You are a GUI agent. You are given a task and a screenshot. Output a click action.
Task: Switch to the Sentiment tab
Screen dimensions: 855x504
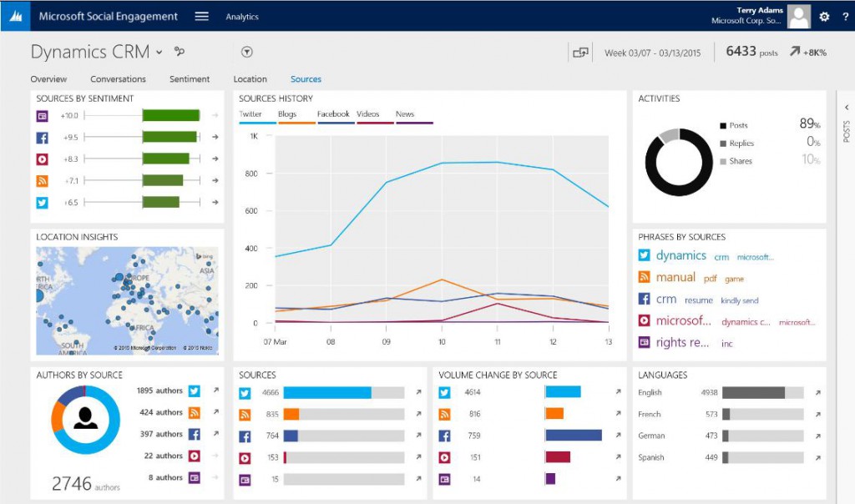tap(189, 78)
